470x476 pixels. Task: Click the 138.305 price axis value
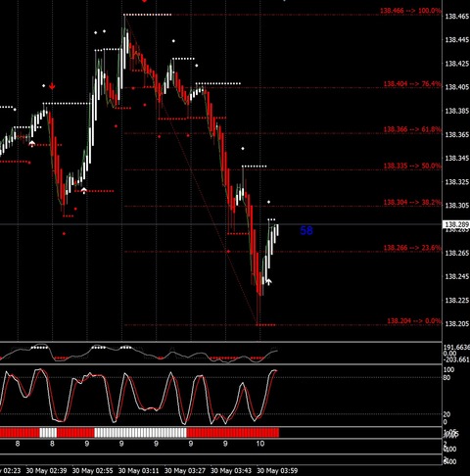point(457,206)
